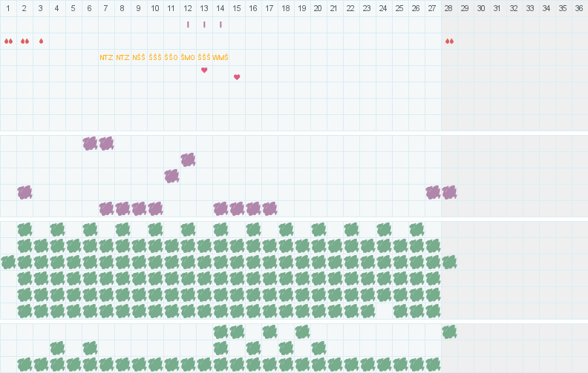
Task: Click the vertical bar mark on day 12
Action: [188, 24]
